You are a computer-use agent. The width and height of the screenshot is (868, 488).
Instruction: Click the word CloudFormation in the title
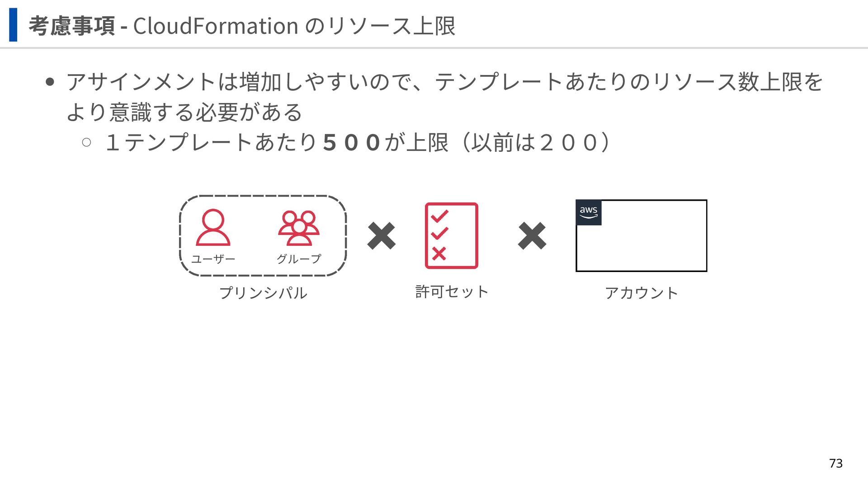pyautogui.click(x=216, y=26)
